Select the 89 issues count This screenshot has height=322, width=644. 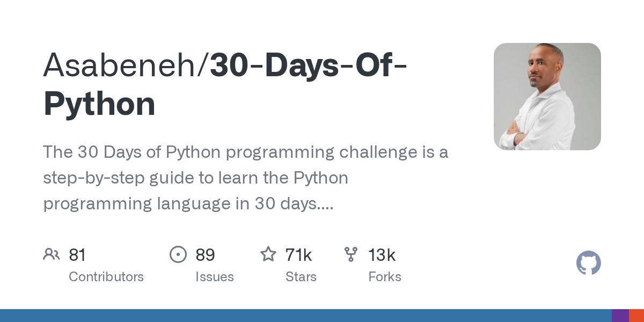pyautogui.click(x=205, y=255)
